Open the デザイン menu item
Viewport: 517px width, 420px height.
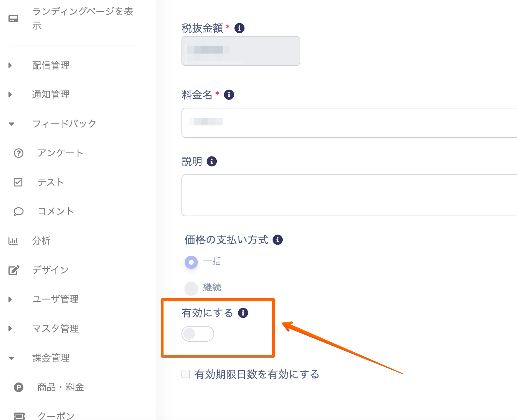pos(50,270)
